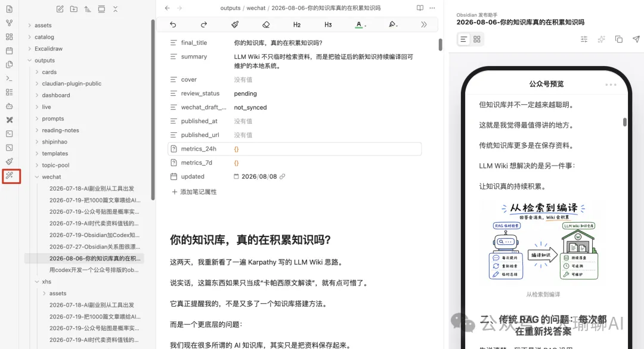
Task: Create a new folder in file explorer
Action: 74,9
